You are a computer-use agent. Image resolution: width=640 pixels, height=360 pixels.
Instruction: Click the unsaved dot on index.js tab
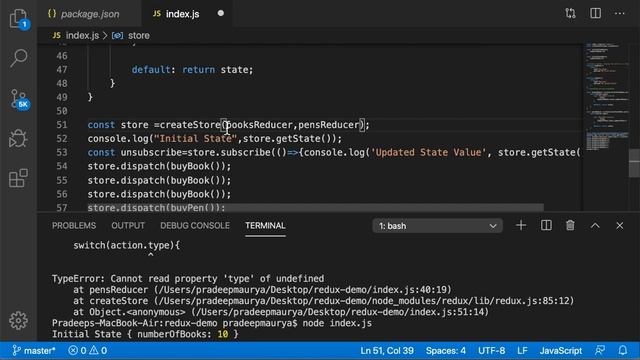click(x=221, y=13)
